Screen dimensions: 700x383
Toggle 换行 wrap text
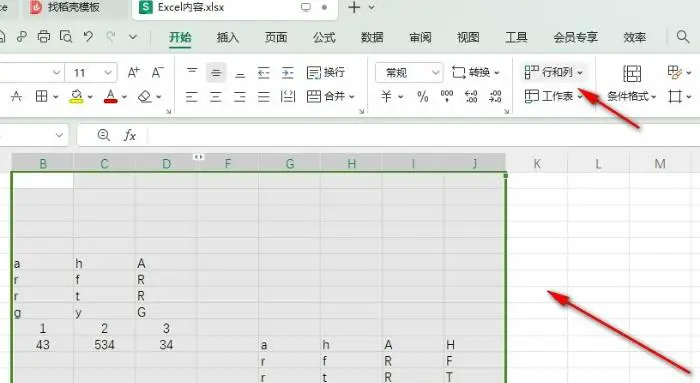pyautogui.click(x=326, y=72)
